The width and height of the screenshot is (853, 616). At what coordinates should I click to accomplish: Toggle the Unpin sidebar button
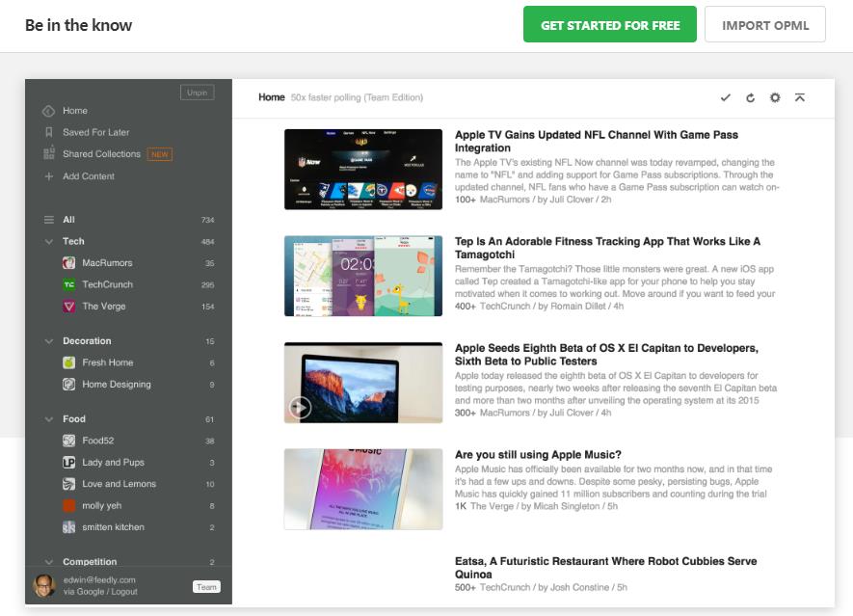point(197,93)
